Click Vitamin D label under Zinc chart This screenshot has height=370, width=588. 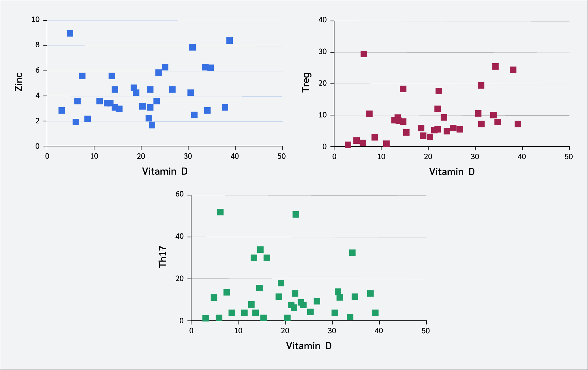click(x=165, y=171)
